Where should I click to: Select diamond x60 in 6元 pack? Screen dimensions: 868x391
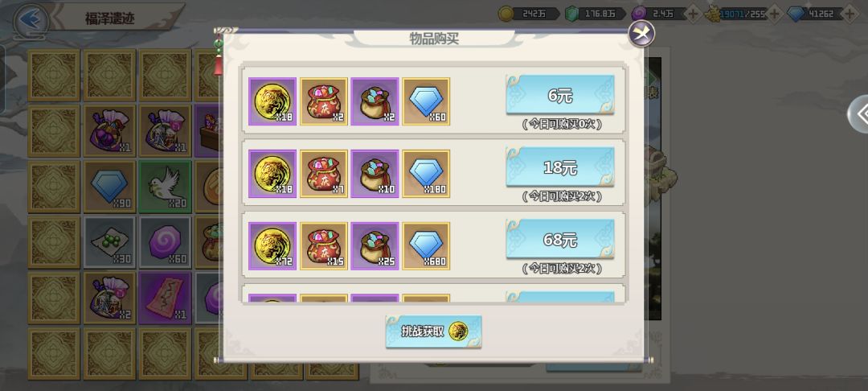[x=426, y=101]
